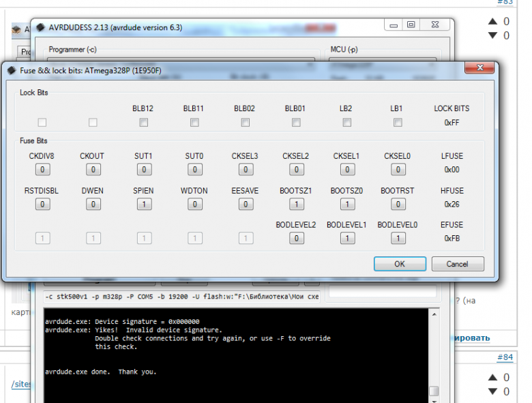Image resolution: width=532 pixels, height=403 pixels.
Task: Toggle the EESAVE fuse bit
Action: pos(246,204)
